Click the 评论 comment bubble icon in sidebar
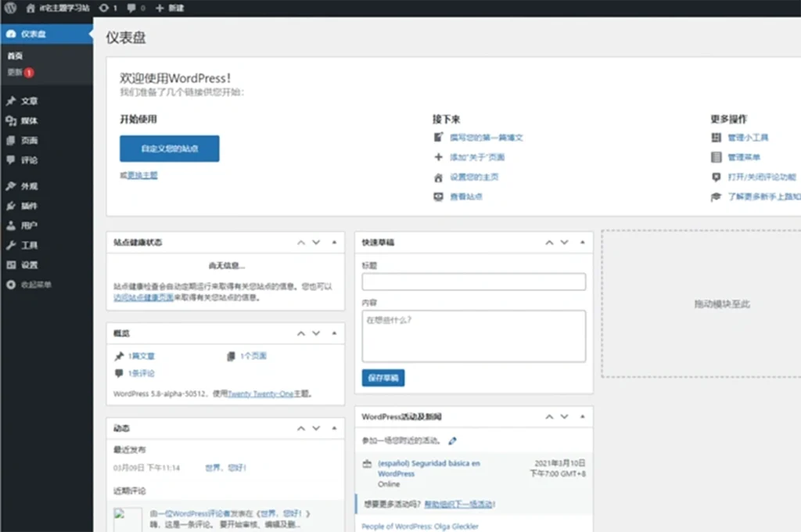Viewport: 801px width, 532px height. 11,160
